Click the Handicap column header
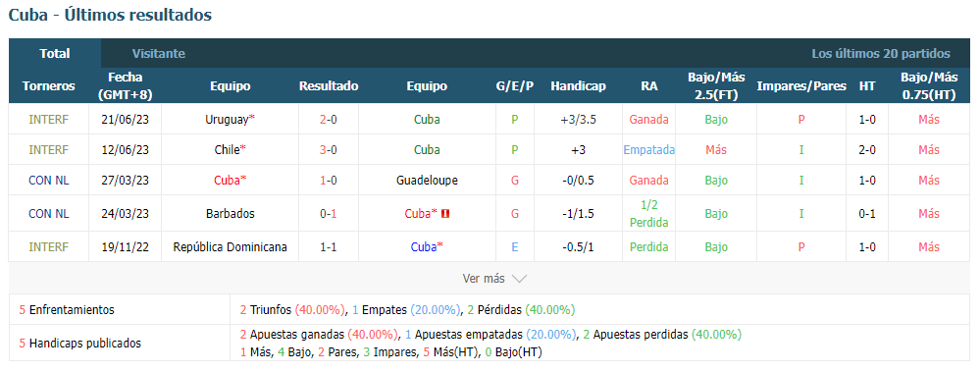 (x=578, y=86)
